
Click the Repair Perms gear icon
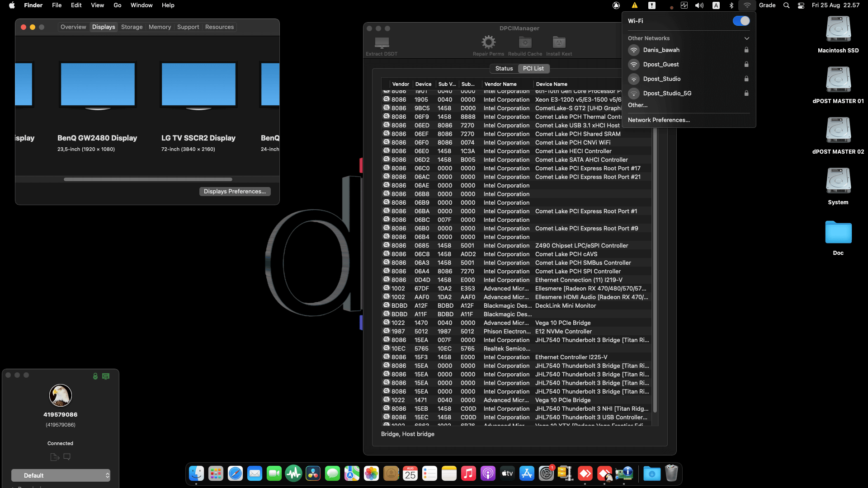488,42
